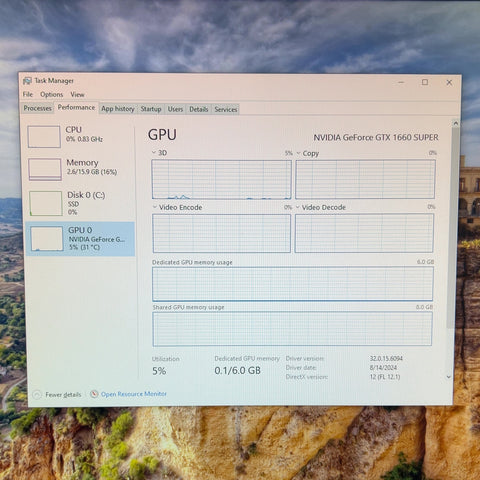Maximize the Task Manager window
The height and width of the screenshot is (480, 480).
425,82
